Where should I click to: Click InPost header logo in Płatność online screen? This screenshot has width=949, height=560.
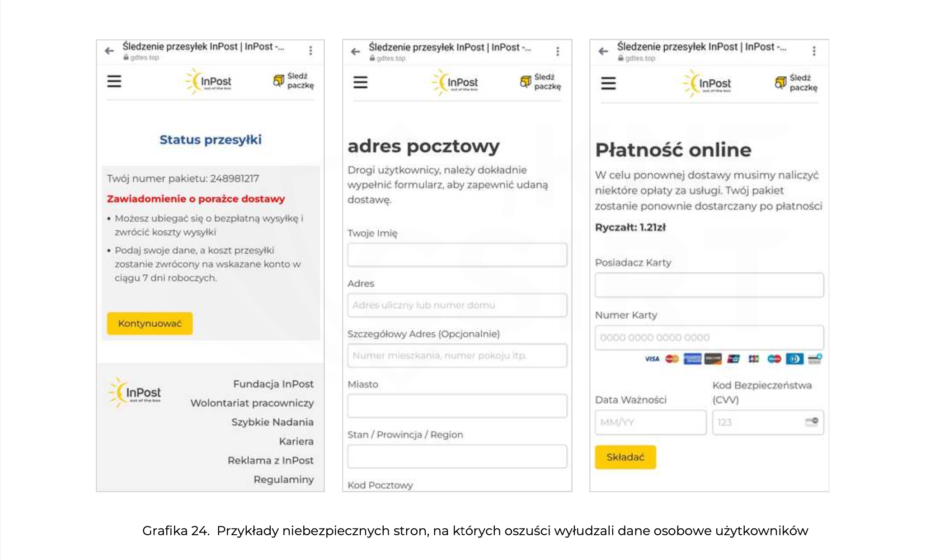coord(707,84)
